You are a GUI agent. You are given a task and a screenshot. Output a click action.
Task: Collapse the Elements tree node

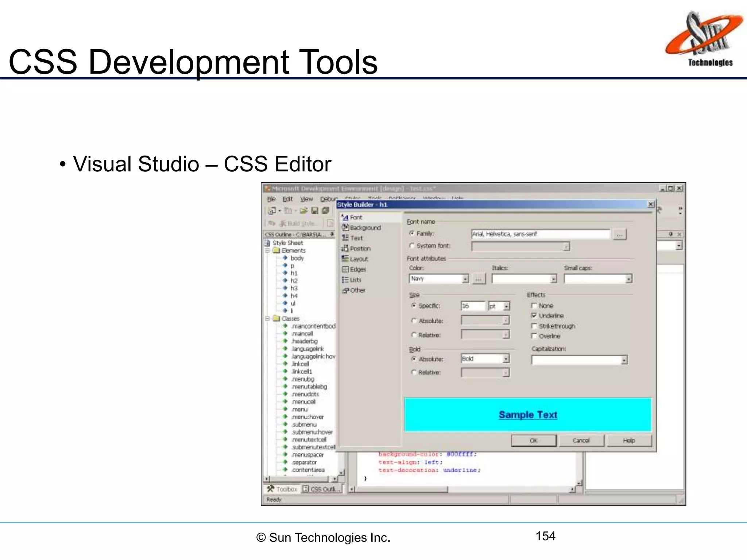click(x=267, y=250)
